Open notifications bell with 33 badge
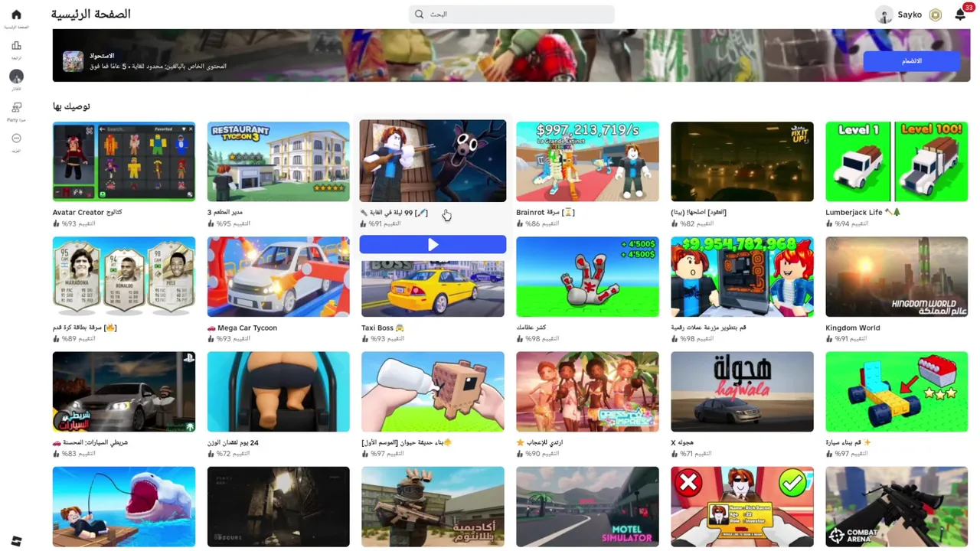Image resolution: width=980 pixels, height=551 pixels. point(960,15)
